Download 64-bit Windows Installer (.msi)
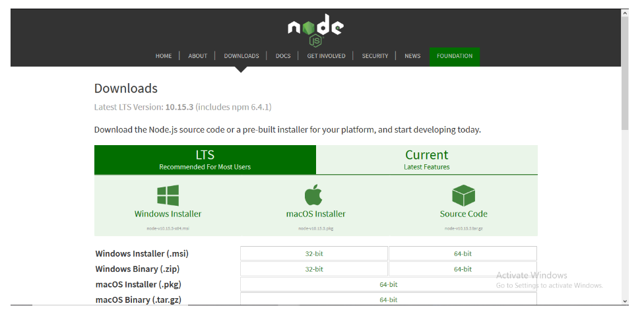 pyautogui.click(x=463, y=254)
